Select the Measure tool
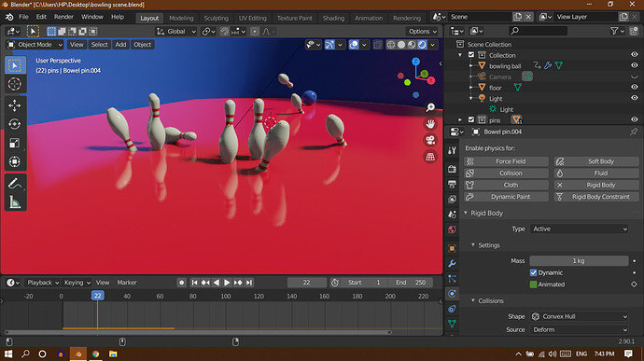Screen dimensions: 644x361 (15, 202)
